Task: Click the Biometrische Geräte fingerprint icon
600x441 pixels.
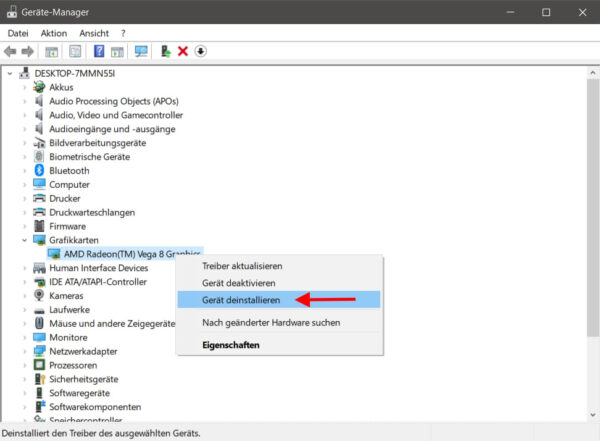Action: pos(39,157)
